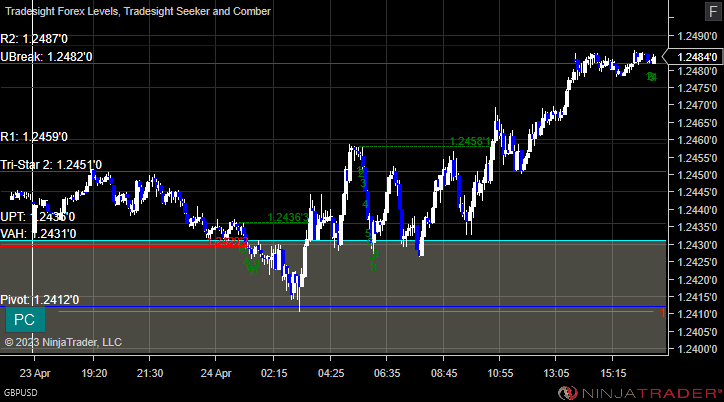Image resolution: width=724 pixels, height=402 pixels.
Task: Click the 23 Apr date on time axis
Action: (x=35, y=373)
